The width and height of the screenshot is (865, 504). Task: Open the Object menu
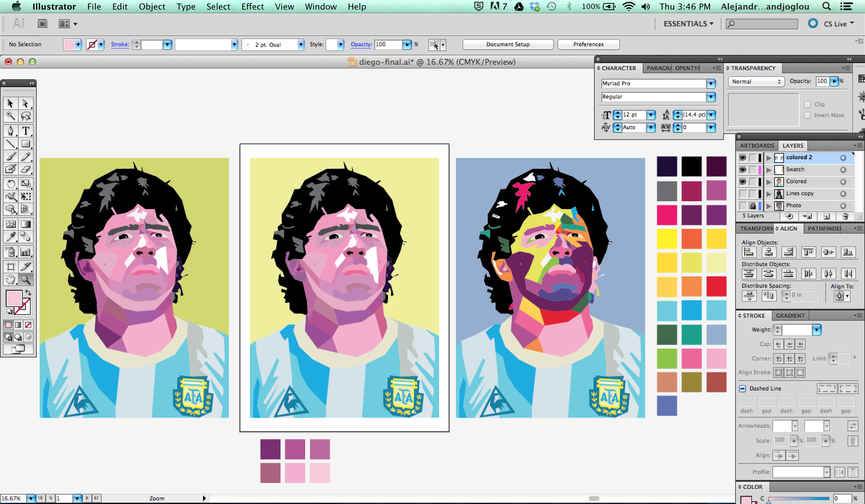click(152, 7)
